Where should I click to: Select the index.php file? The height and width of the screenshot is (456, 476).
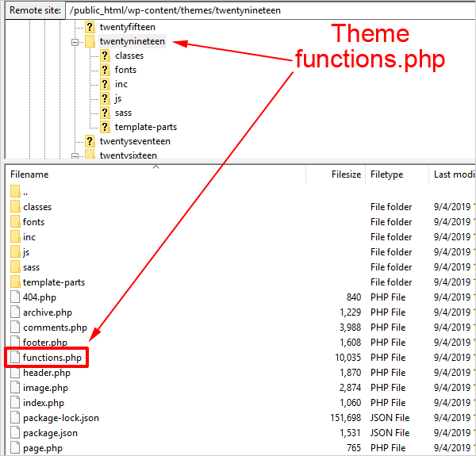44,403
